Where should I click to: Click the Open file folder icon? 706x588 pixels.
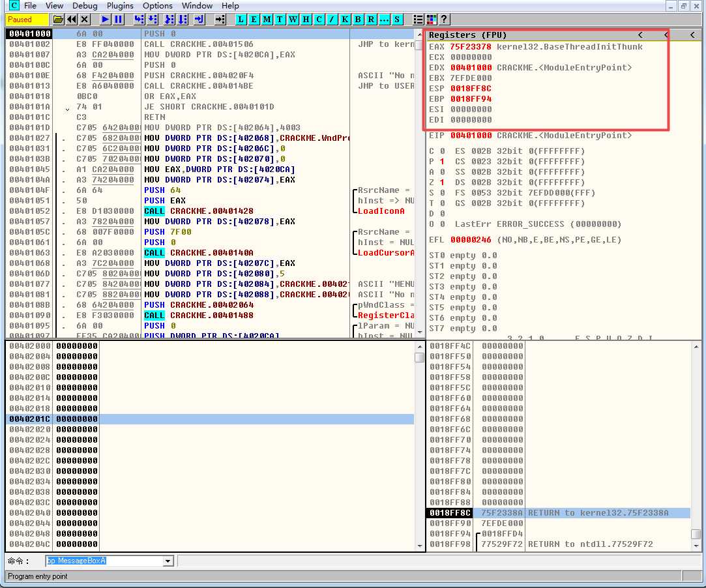(x=58, y=20)
